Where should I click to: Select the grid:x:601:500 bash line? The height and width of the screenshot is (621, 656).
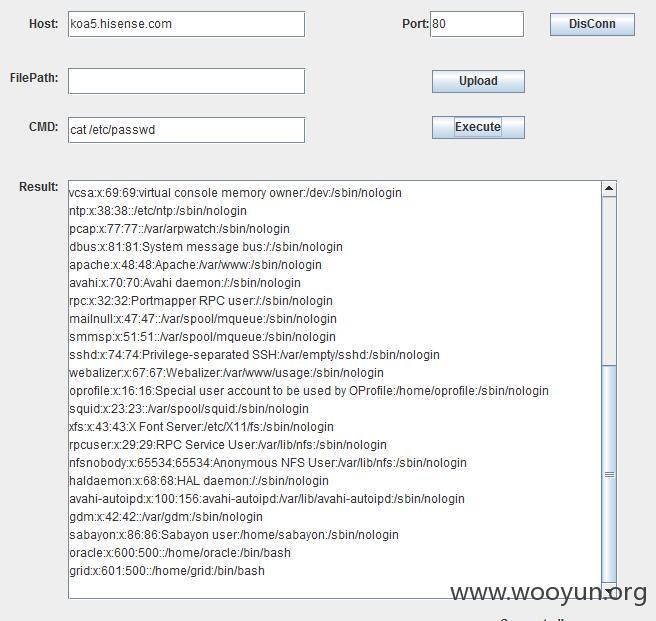(x=167, y=571)
